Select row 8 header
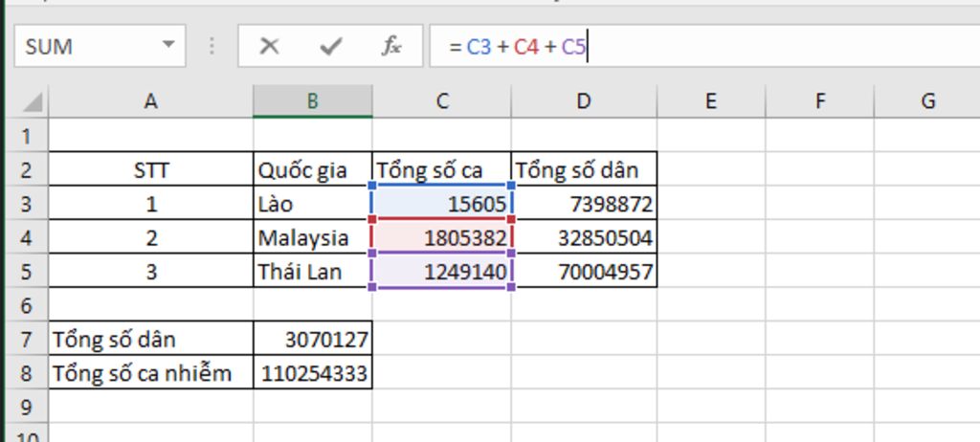 26,372
